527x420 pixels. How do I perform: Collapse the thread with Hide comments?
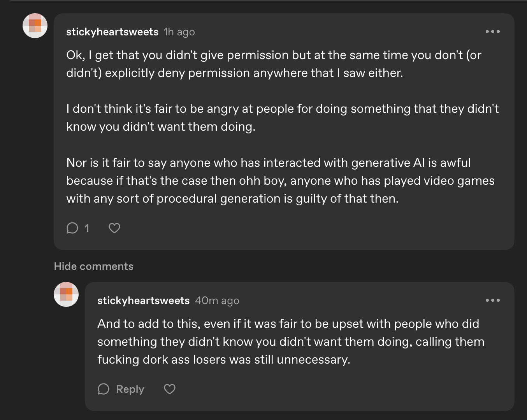(x=93, y=266)
